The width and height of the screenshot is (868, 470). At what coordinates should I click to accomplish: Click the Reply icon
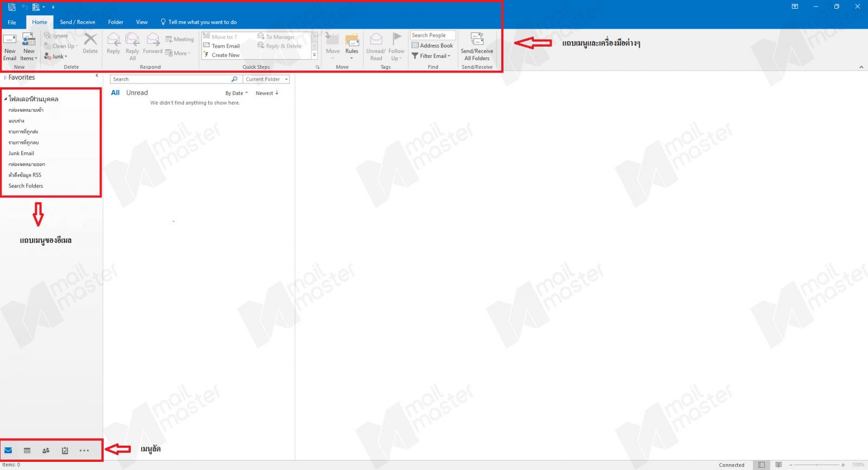[x=113, y=39]
